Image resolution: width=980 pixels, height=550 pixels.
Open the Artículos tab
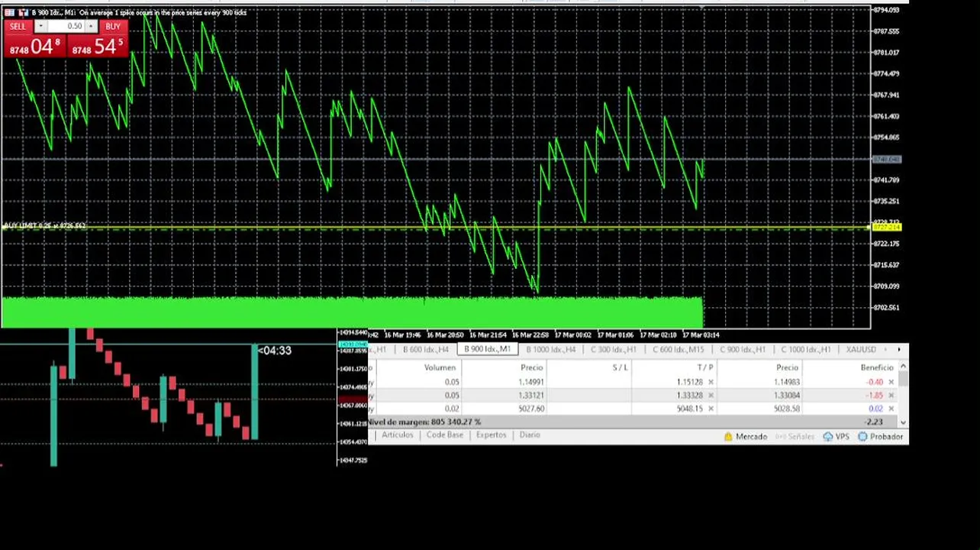tap(397, 435)
